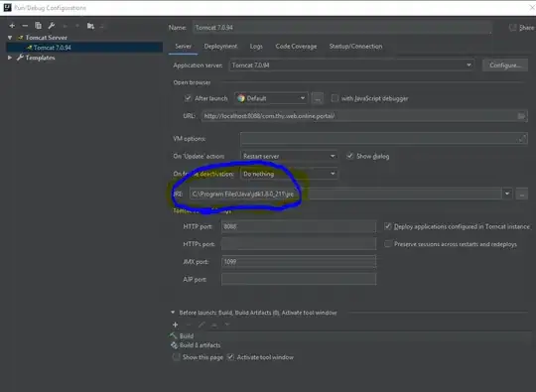Enable Preserve sessions across restarts checkbox

[388, 244]
